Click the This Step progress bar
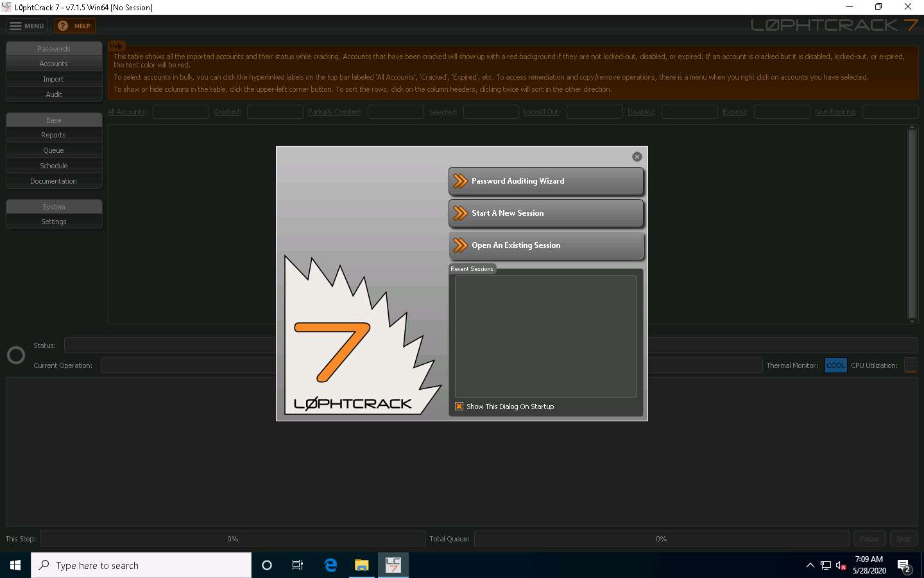The image size is (924, 578). pyautogui.click(x=233, y=539)
